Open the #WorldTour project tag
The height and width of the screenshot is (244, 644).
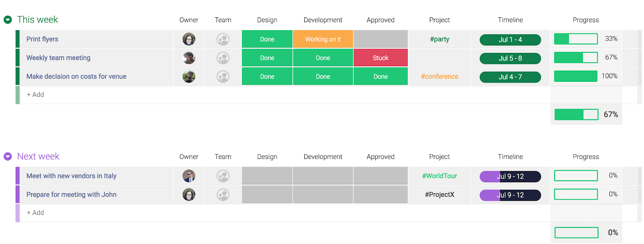[439, 176]
